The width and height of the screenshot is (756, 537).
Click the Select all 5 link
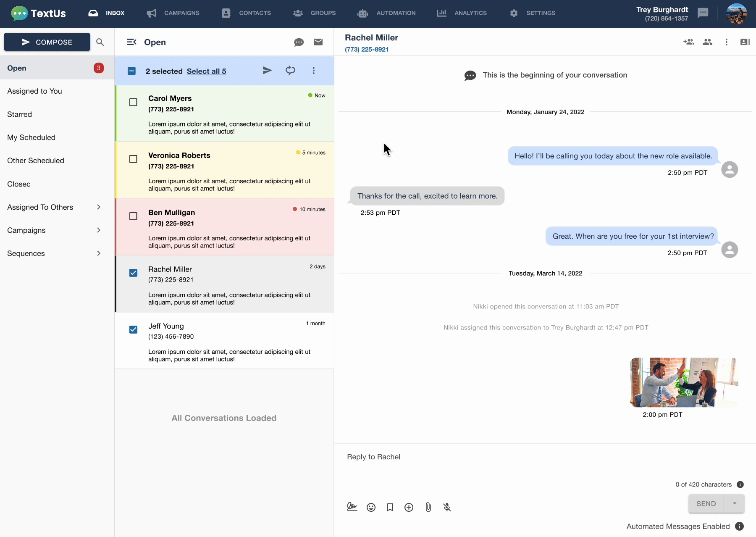pyautogui.click(x=206, y=71)
